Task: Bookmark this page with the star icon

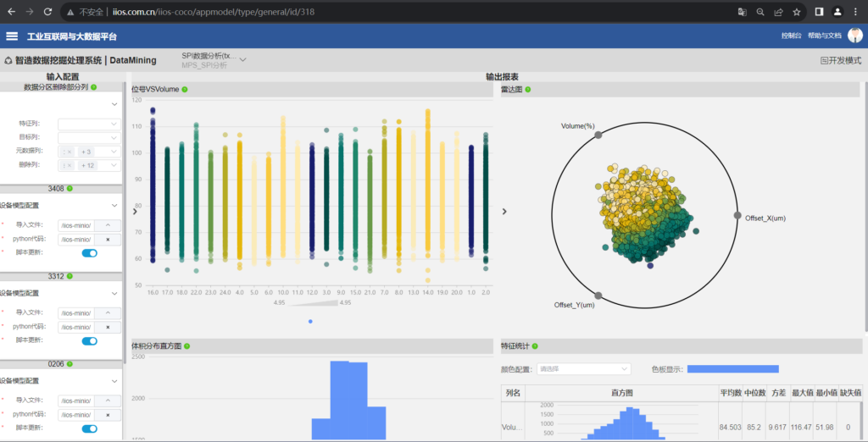Action: coord(797,12)
